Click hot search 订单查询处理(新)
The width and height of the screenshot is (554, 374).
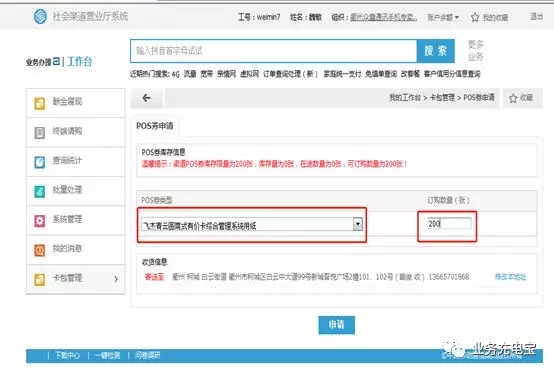(290, 74)
